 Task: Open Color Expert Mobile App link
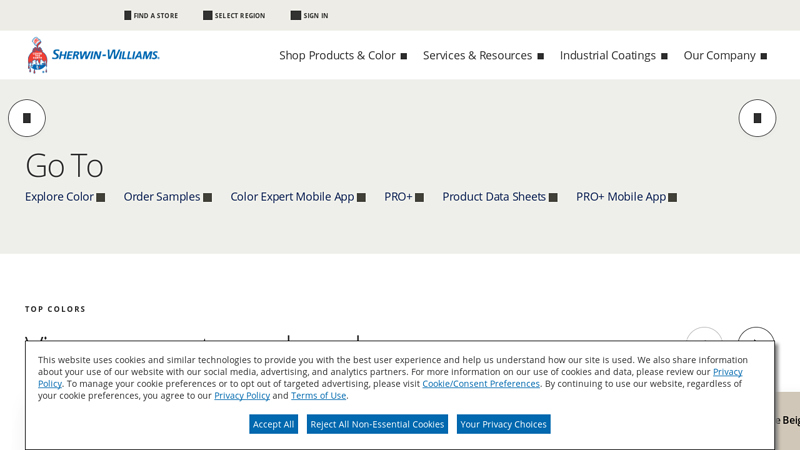tap(297, 197)
